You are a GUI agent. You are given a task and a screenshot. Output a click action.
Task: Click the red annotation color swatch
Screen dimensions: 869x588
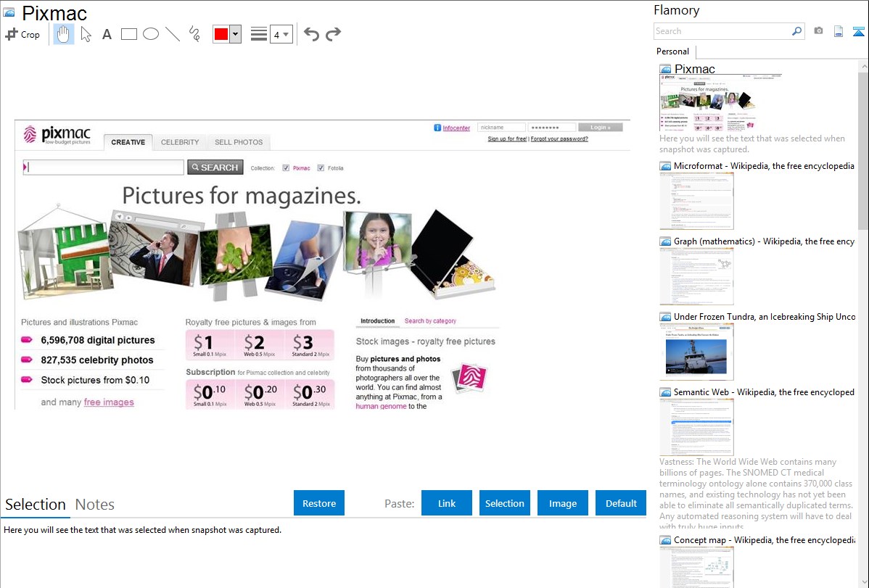tap(221, 34)
